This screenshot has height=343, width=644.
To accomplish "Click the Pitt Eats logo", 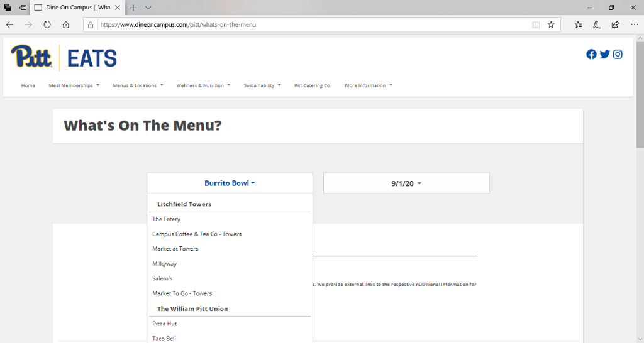I will click(64, 58).
